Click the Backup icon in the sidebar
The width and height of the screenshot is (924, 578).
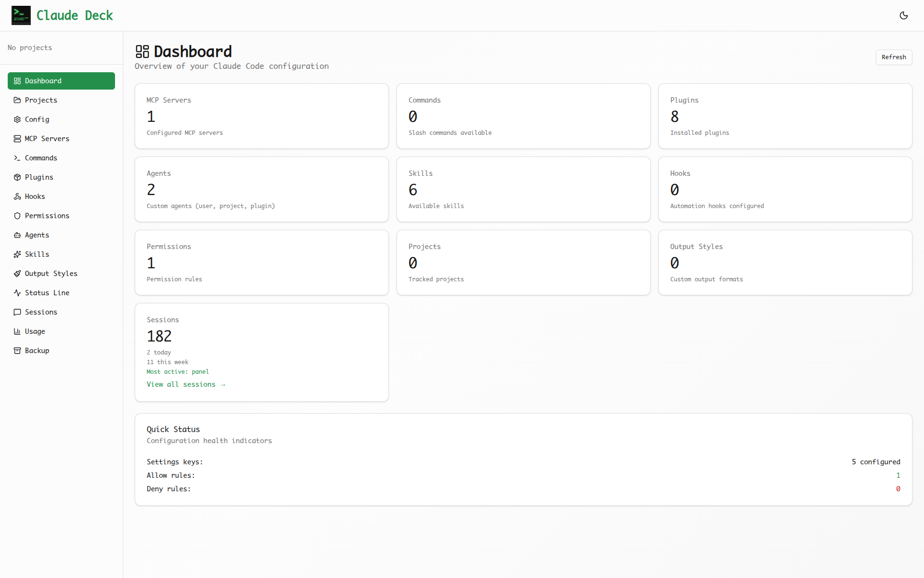point(17,350)
